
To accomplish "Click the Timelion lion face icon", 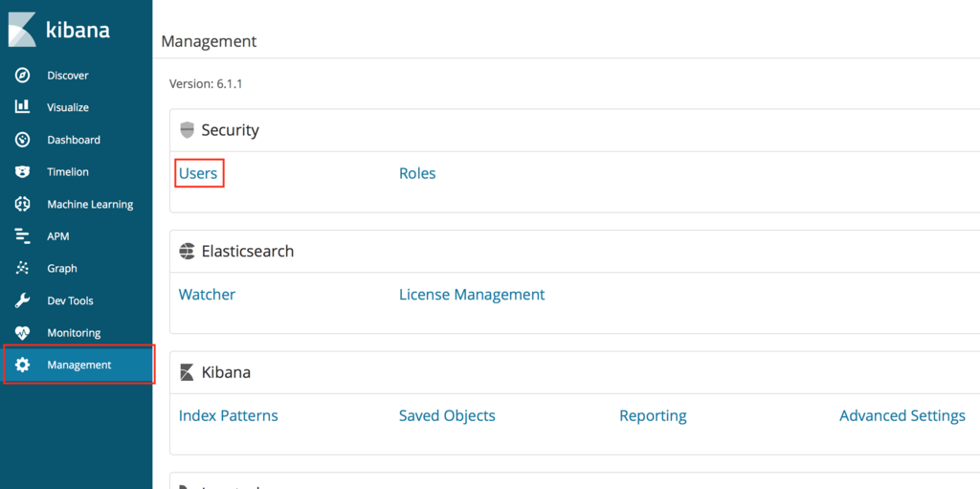I will pos(23,171).
